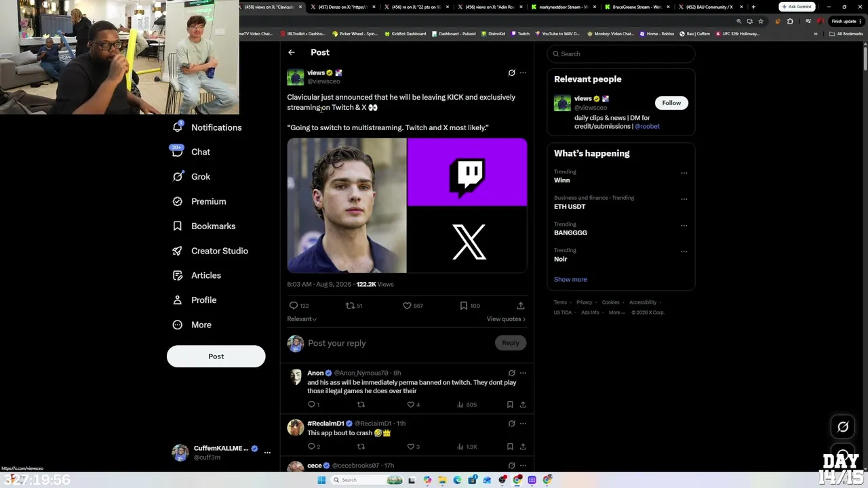Screen dimensions: 868x488
Task: Open Creator Studio in the sidebar
Action: click(x=210, y=251)
